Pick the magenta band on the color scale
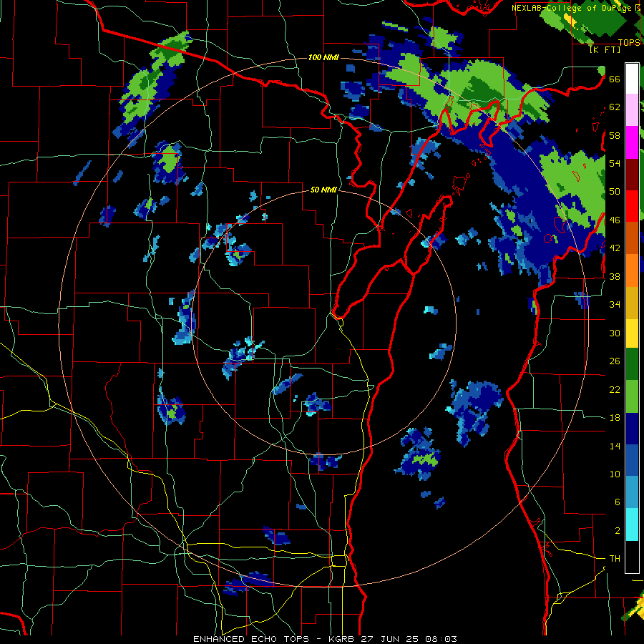Image resolution: width=644 pixels, height=644 pixels. point(632,142)
